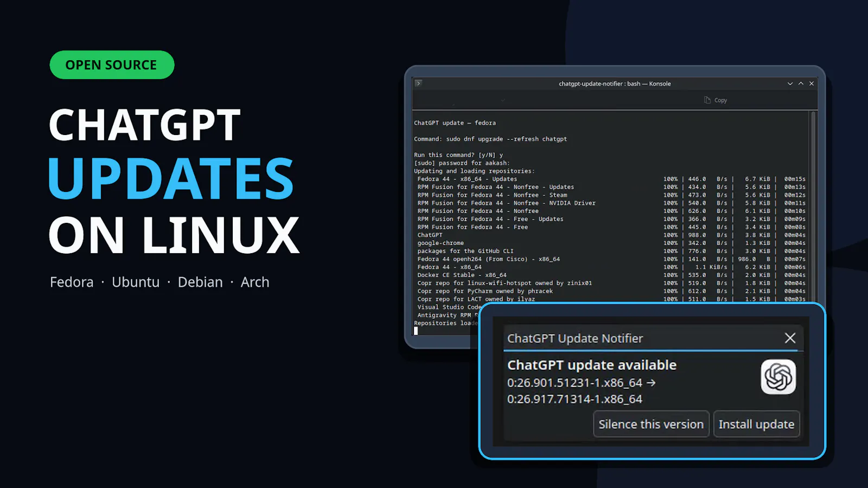The height and width of the screenshot is (488, 868).
Task: Click the 'ChatGPT update – fedora' terminal line
Action: [455, 123]
